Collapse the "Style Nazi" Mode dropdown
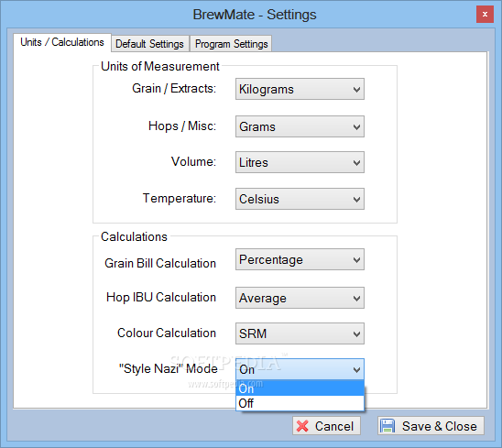Screen dimensions: 502x448 coord(300,369)
